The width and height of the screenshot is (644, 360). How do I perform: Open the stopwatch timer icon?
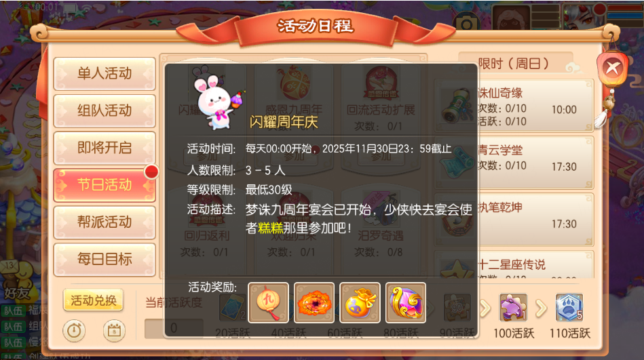74,330
